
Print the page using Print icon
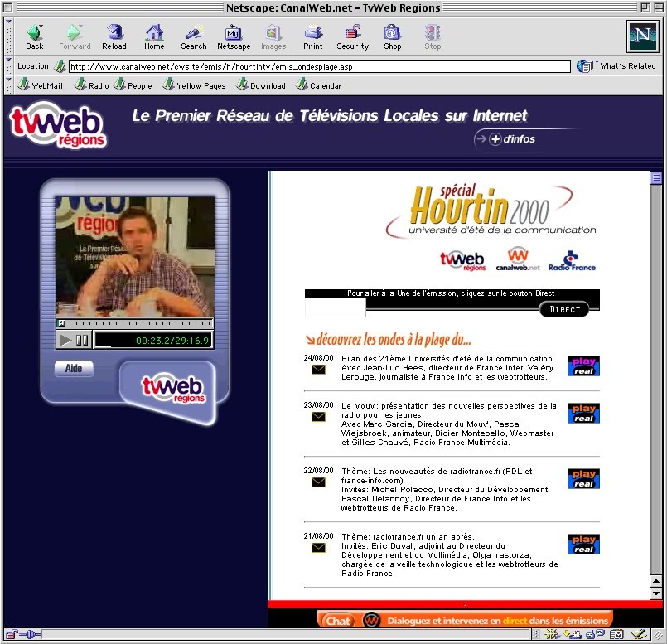pyautogui.click(x=313, y=37)
